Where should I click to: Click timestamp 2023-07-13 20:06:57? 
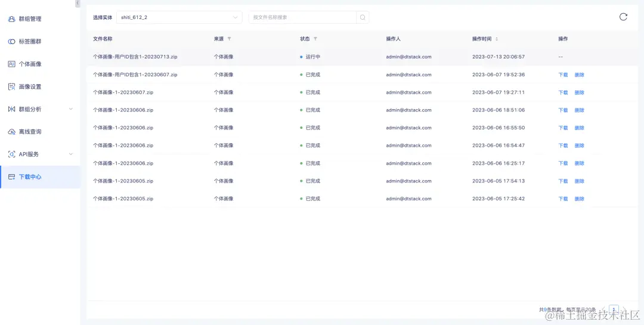click(498, 57)
